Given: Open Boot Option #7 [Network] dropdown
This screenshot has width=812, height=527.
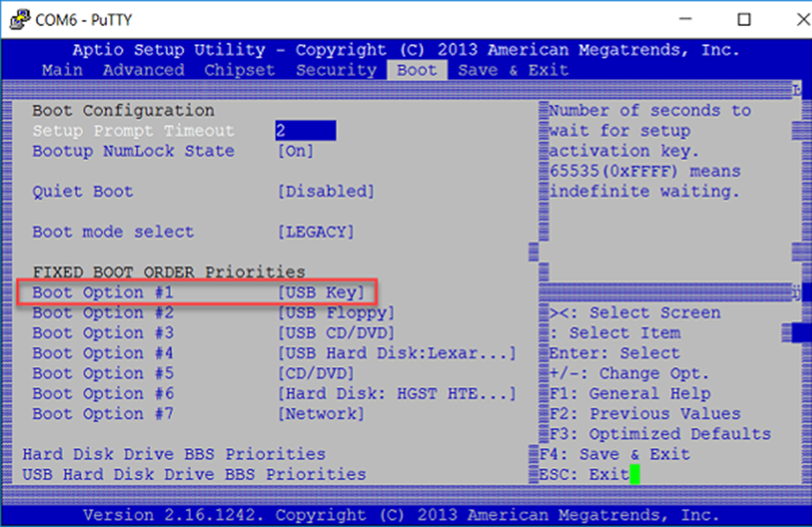Looking at the screenshot, I should [320, 415].
